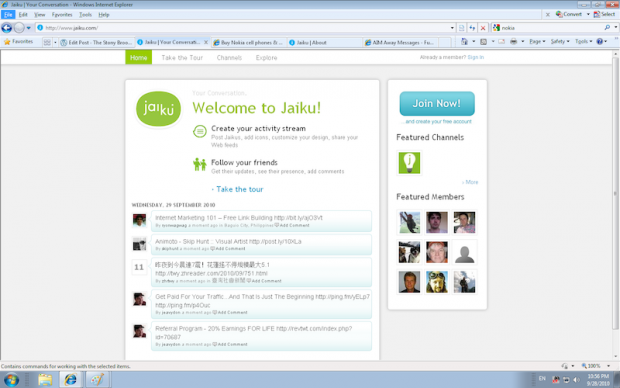Expand the address bar history dropdown
Viewport: 620px width, 388px height.
[x=452, y=28]
